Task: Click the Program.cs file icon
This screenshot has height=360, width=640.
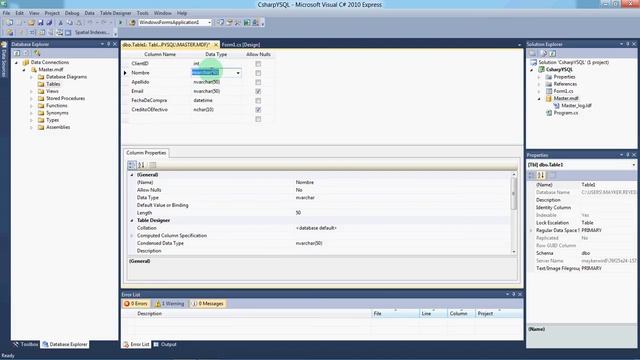Action: 549,113
